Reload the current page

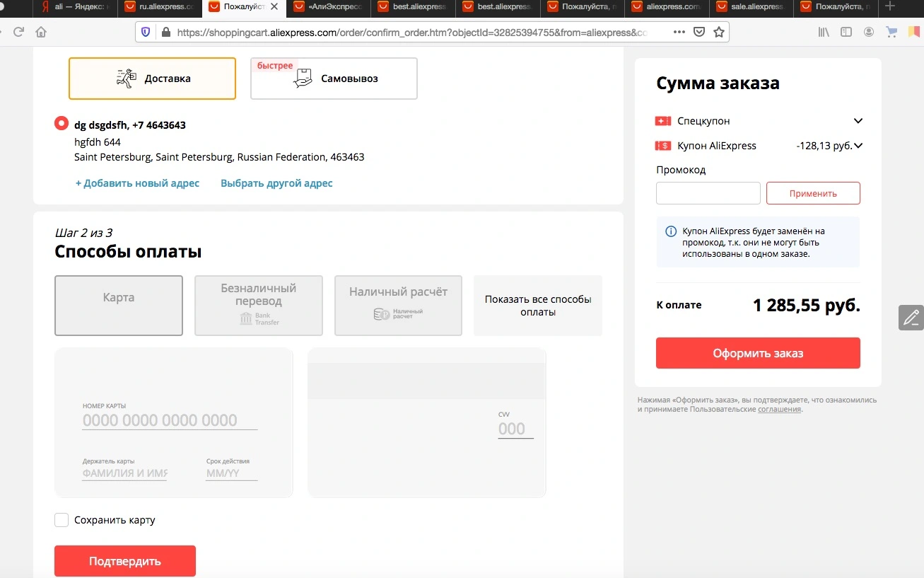point(19,33)
